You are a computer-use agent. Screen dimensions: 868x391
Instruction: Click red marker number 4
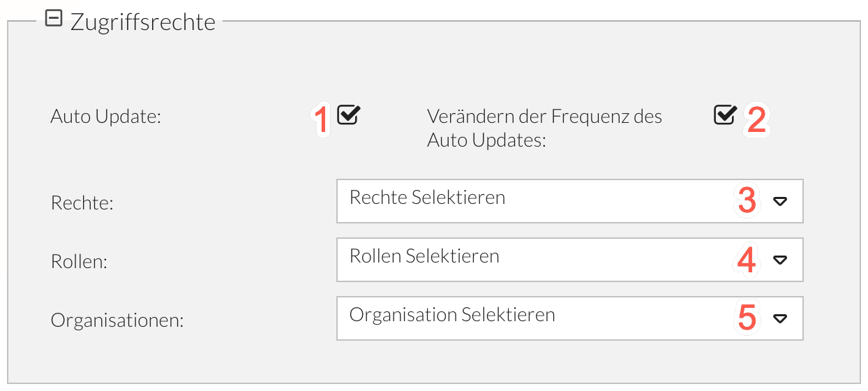[x=747, y=260]
